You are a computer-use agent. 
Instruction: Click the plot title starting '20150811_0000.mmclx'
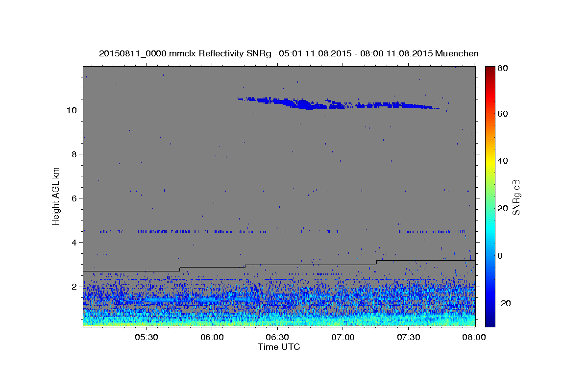coord(289,53)
